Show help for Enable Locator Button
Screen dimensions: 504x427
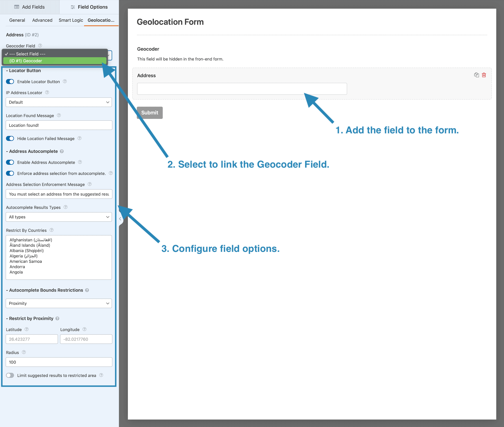tap(65, 81)
